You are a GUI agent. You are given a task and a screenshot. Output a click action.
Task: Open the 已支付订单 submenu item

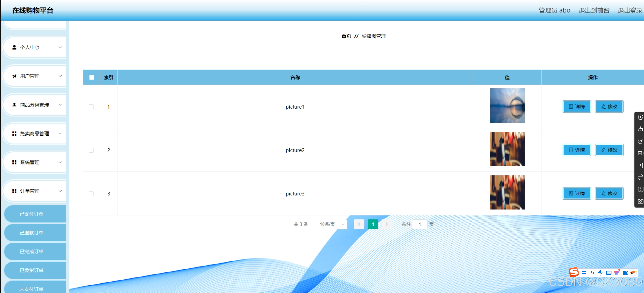point(32,214)
